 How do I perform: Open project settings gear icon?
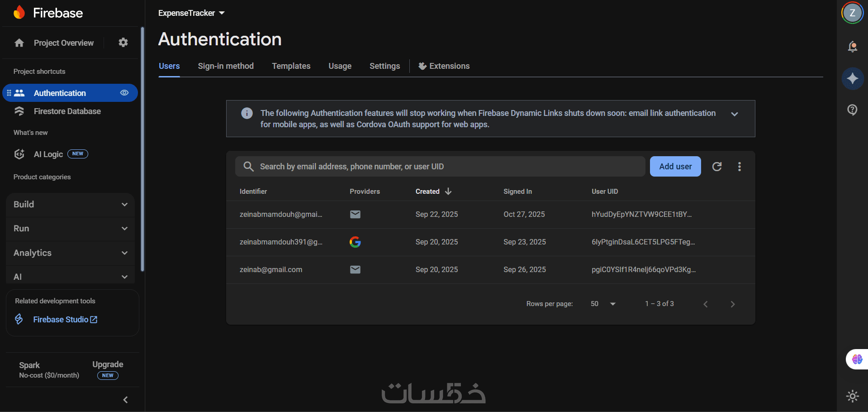pos(123,43)
